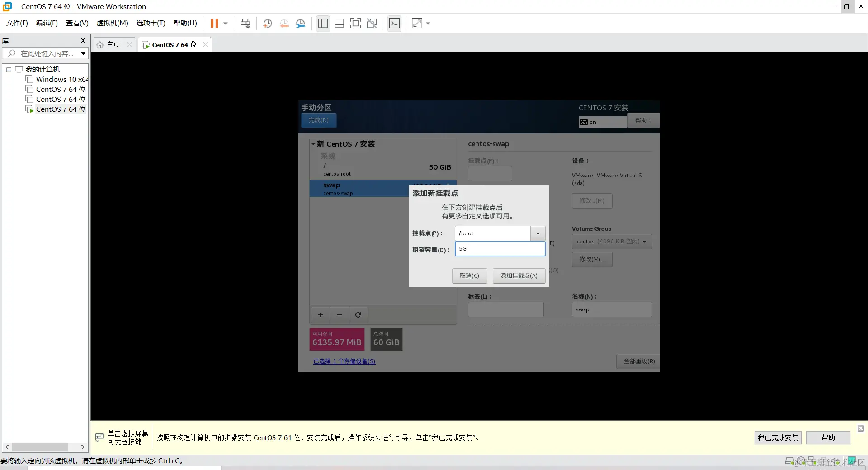Screen dimensions: 868x470
Task: Click the library scrollbar right arrow
Action: tap(83, 447)
